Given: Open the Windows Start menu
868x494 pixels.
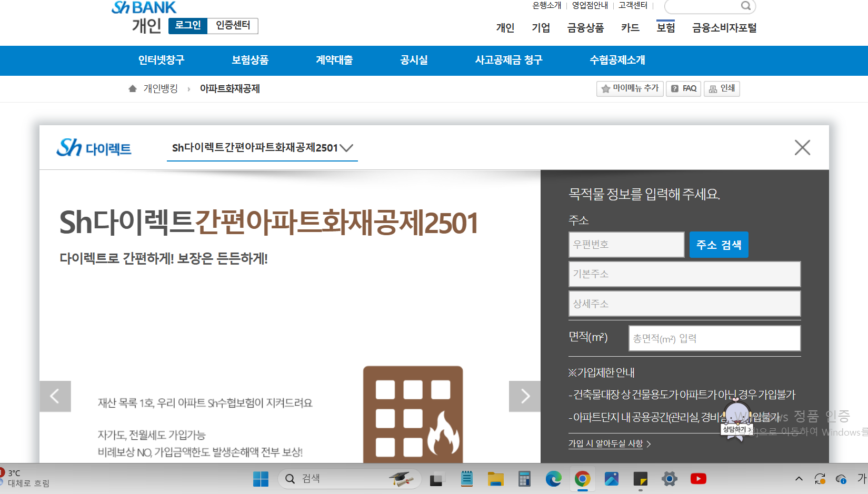Looking at the screenshot, I should point(261,479).
